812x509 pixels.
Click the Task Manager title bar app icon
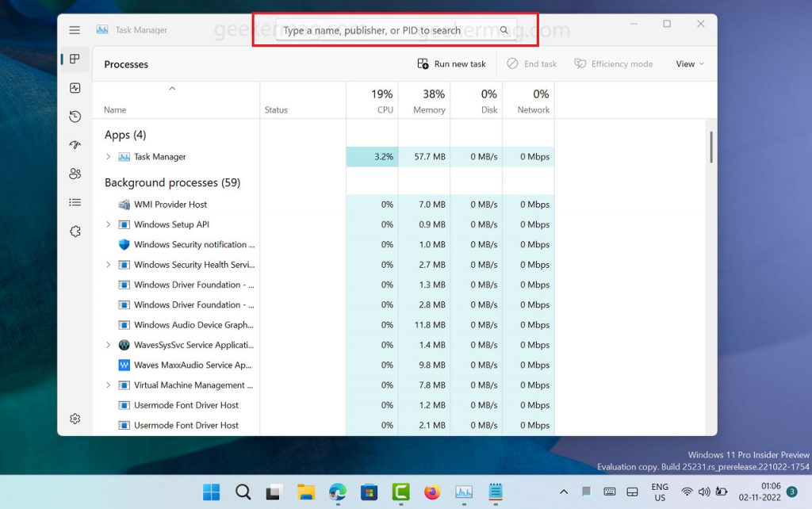[x=102, y=30]
